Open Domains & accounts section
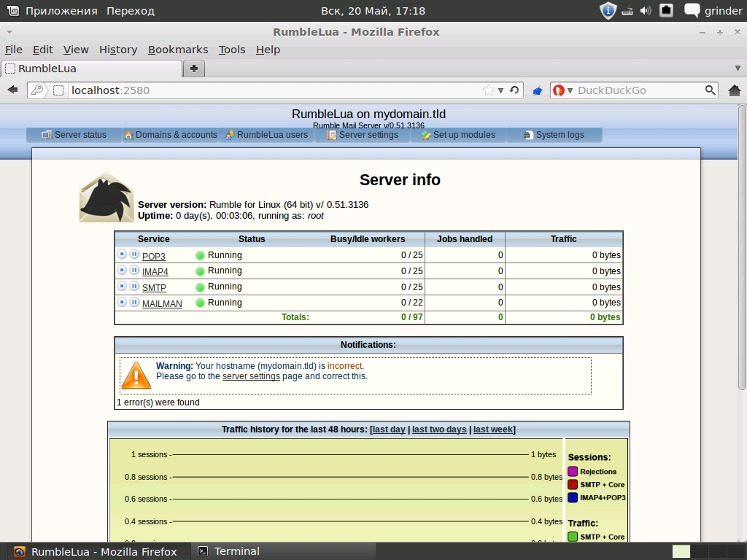Viewport: 747px width, 560px height. (x=170, y=135)
